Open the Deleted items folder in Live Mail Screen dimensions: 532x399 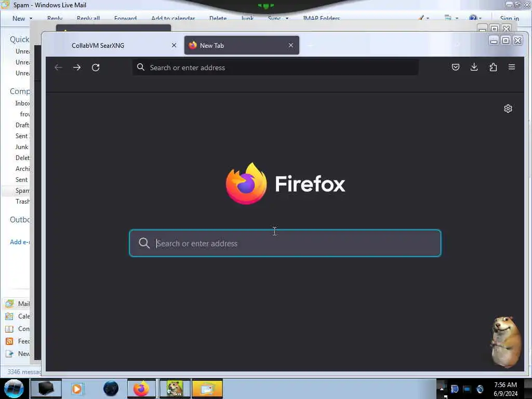point(22,158)
